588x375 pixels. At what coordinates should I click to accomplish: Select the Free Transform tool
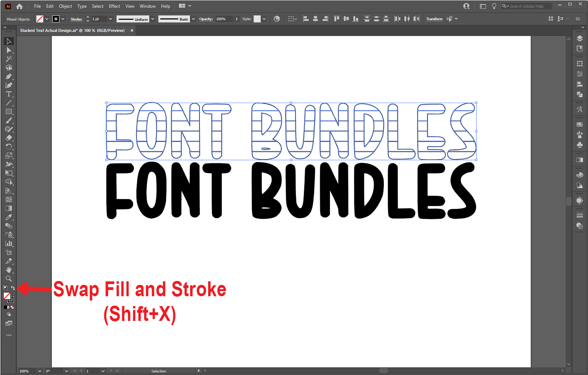click(x=9, y=173)
